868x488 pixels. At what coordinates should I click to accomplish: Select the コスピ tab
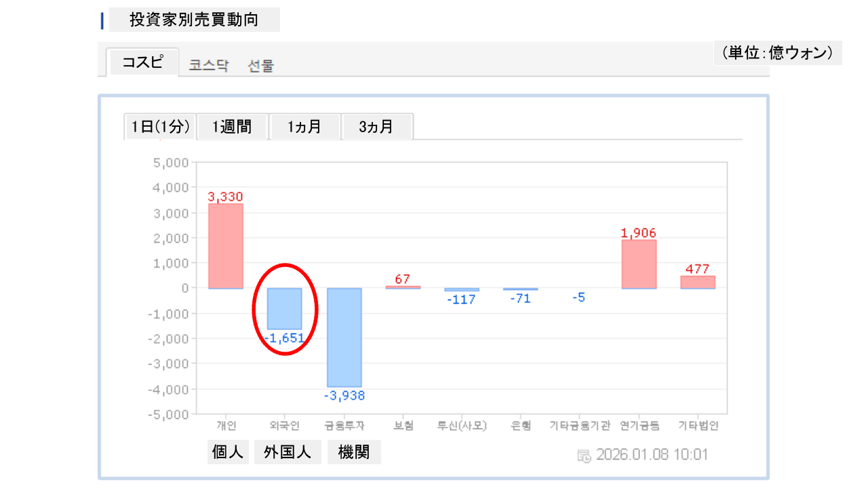click(x=142, y=62)
